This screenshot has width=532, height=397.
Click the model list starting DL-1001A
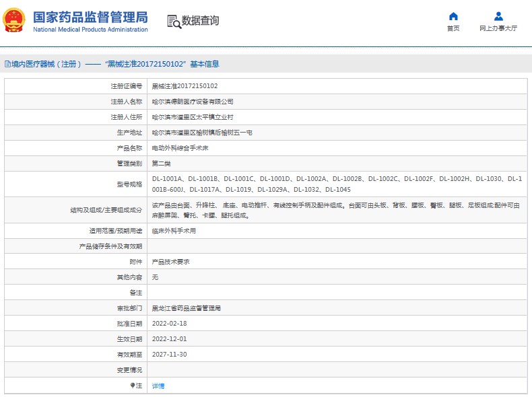[x=337, y=184]
